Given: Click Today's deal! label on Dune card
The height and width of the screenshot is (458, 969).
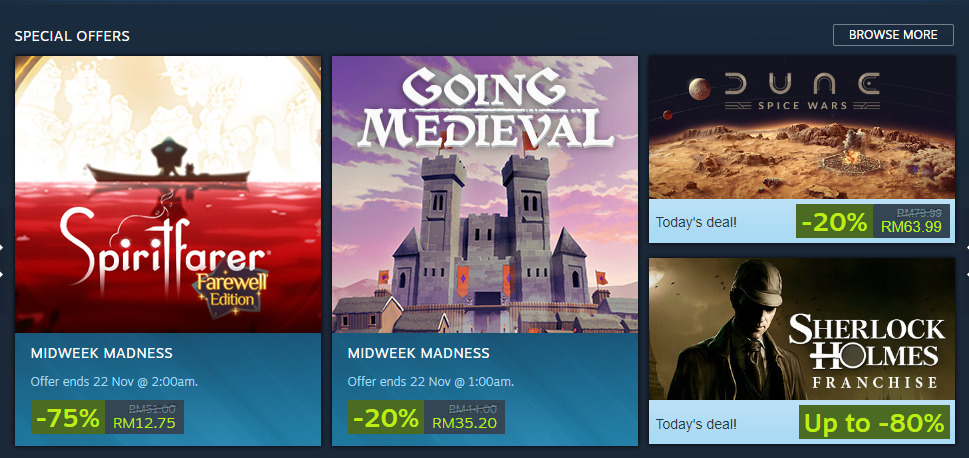Looking at the screenshot, I should point(696,221).
